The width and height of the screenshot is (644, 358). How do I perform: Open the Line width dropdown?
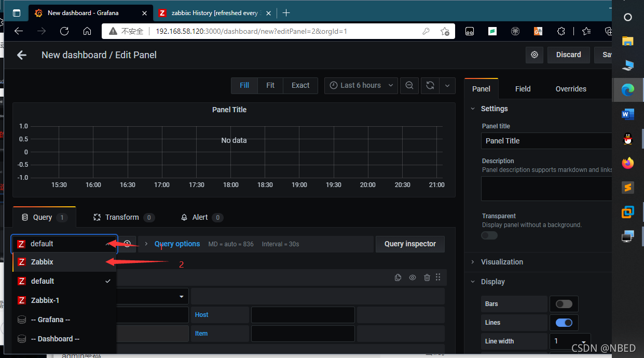click(570, 341)
